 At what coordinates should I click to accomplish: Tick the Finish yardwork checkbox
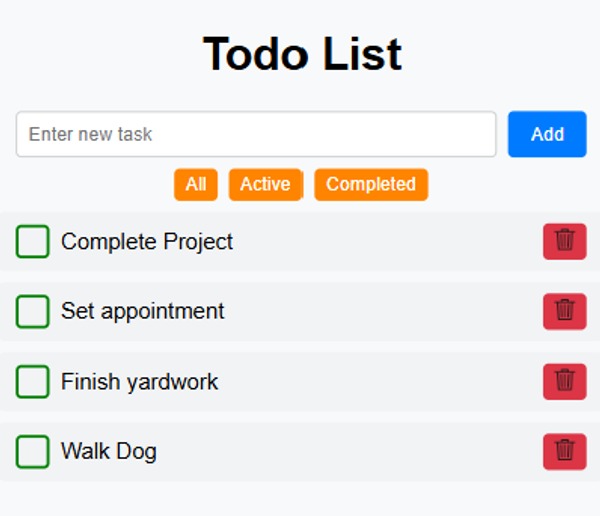click(x=33, y=381)
